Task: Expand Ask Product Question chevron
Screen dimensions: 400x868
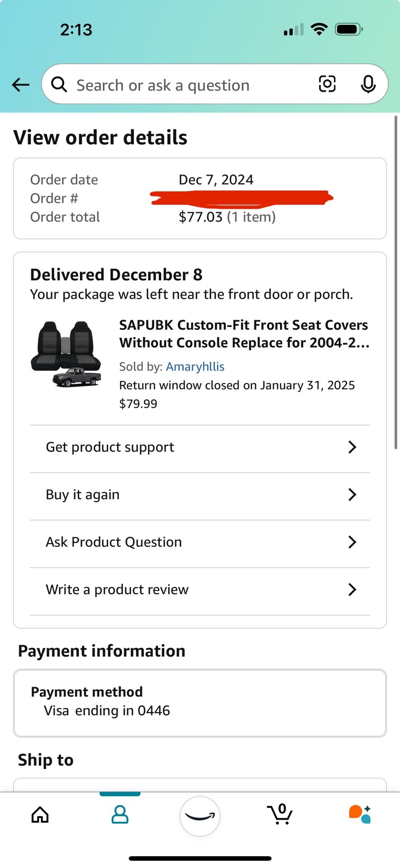Action: coord(352,542)
